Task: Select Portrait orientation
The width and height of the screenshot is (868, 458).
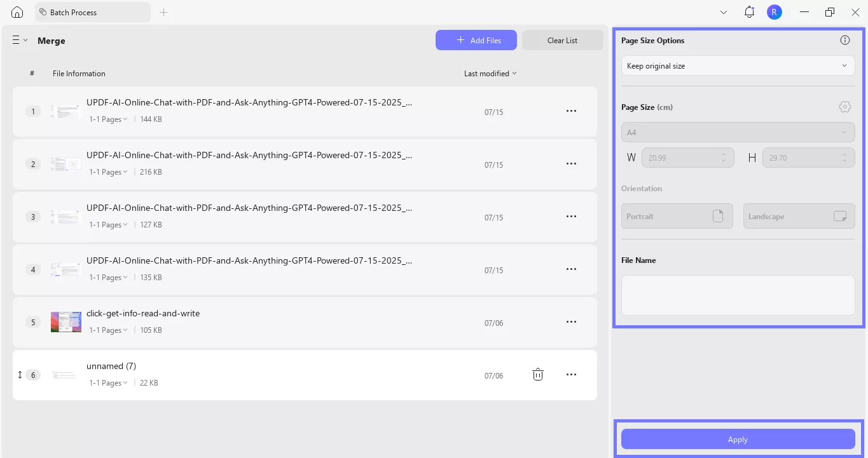Action: pos(677,215)
